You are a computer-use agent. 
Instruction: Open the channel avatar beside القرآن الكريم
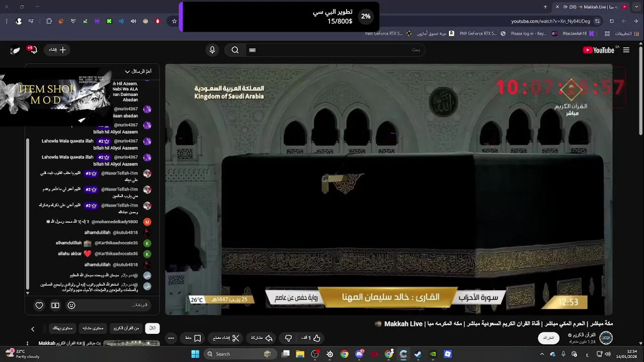(606, 338)
